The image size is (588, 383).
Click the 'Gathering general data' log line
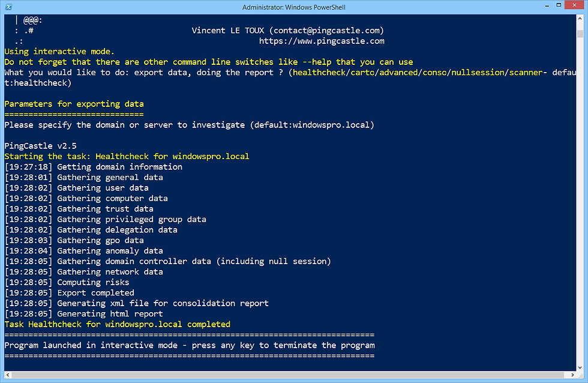[83, 178]
